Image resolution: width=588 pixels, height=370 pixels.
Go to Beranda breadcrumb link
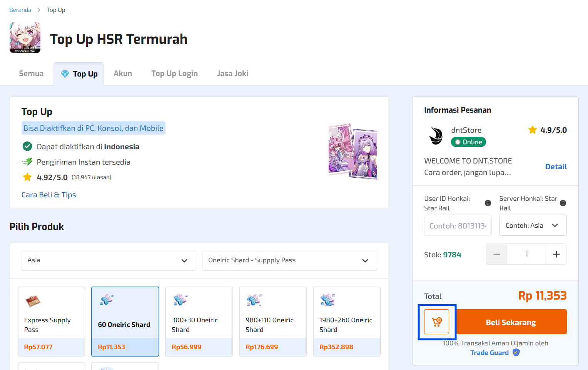point(20,10)
